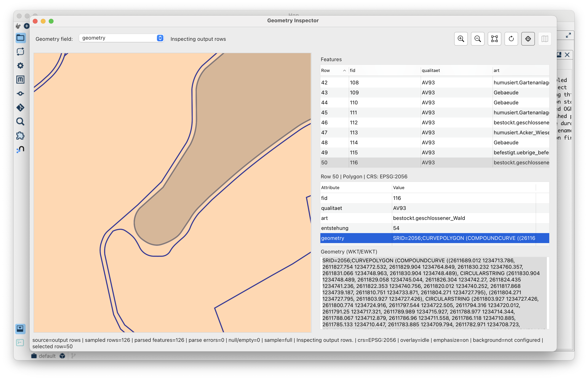Click the entstehung attribute row
The image size is (588, 381).
pyautogui.click(x=435, y=228)
